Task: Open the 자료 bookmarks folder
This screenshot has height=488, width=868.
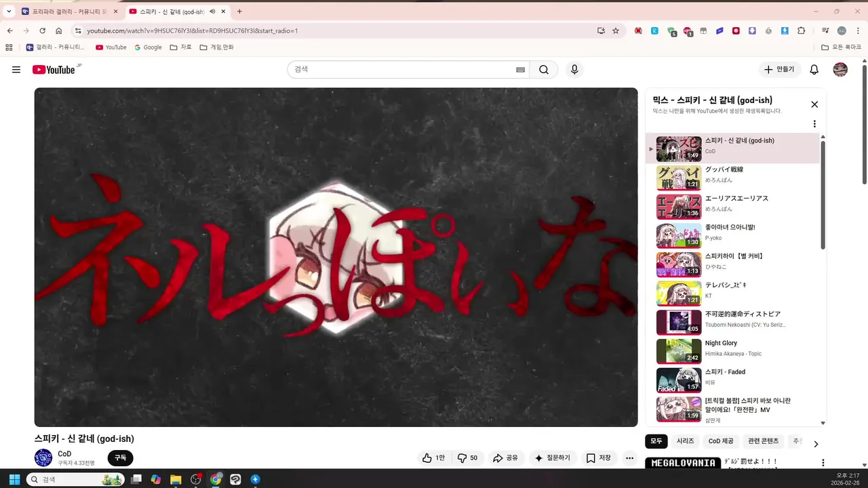Action: point(181,47)
